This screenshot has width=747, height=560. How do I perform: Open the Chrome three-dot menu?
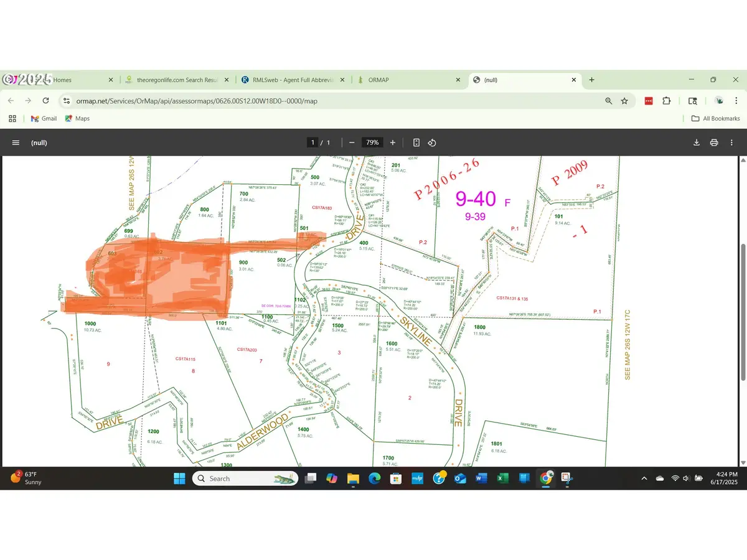736,101
